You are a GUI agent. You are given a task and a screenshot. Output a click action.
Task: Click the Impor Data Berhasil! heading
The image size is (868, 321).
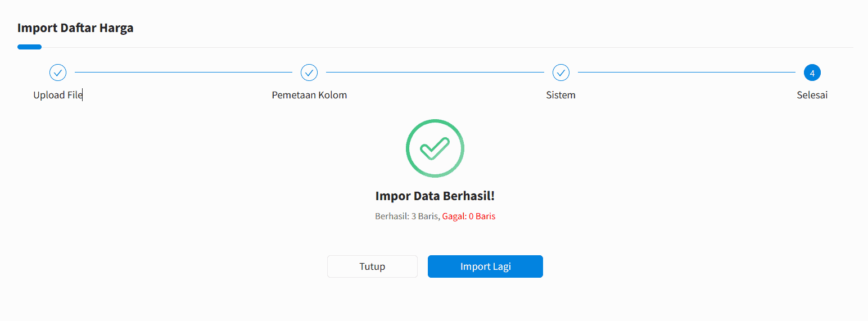point(435,196)
